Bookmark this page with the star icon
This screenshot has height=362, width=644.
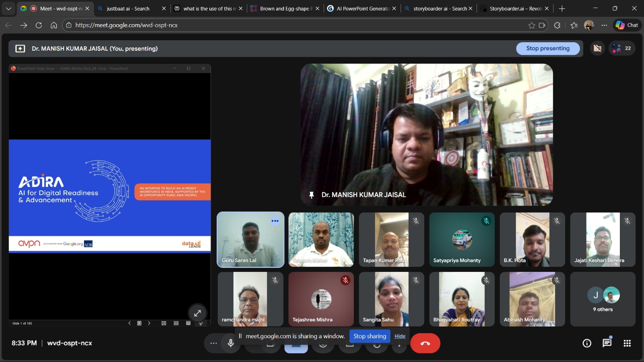coord(531,25)
